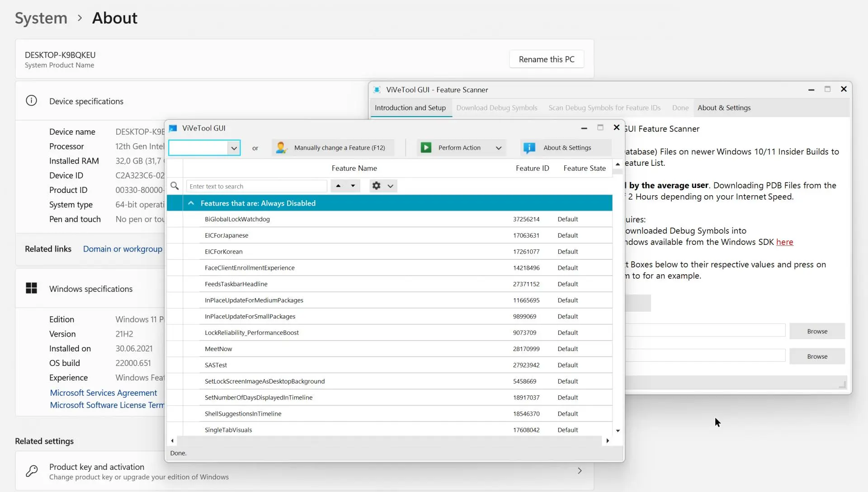This screenshot has width=868, height=492.
Task: Click the Device specifications info icon
Action: point(31,101)
